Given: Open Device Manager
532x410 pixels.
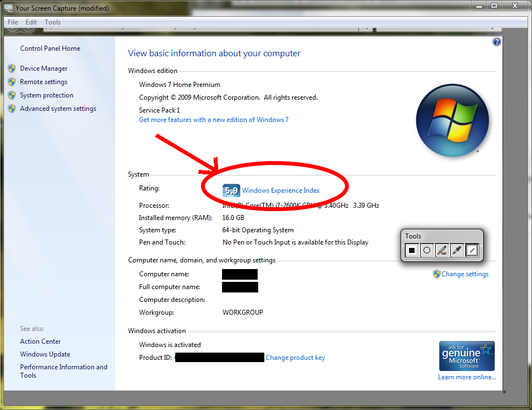Looking at the screenshot, I should (43, 69).
